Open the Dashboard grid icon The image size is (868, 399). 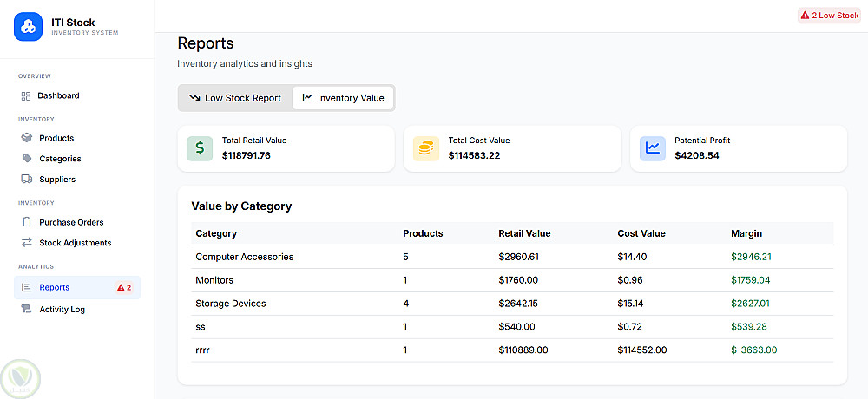[26, 95]
